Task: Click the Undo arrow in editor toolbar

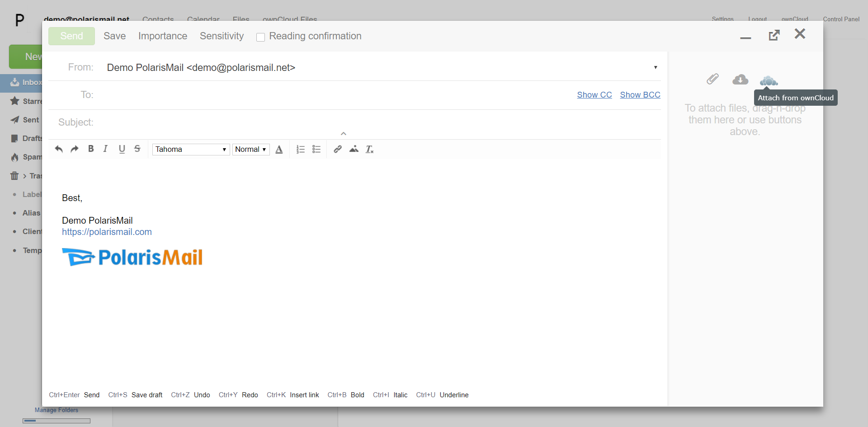Action: (x=59, y=149)
